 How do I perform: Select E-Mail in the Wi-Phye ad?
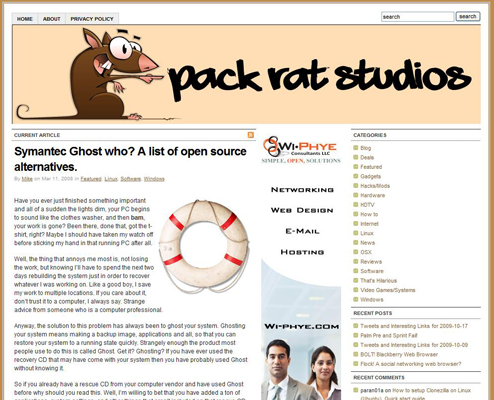tap(302, 231)
